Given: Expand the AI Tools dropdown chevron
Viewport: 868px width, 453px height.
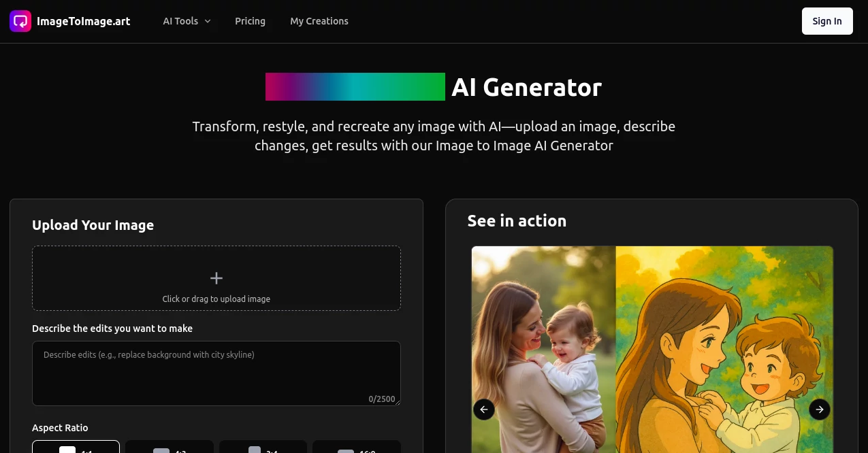Looking at the screenshot, I should [x=207, y=21].
